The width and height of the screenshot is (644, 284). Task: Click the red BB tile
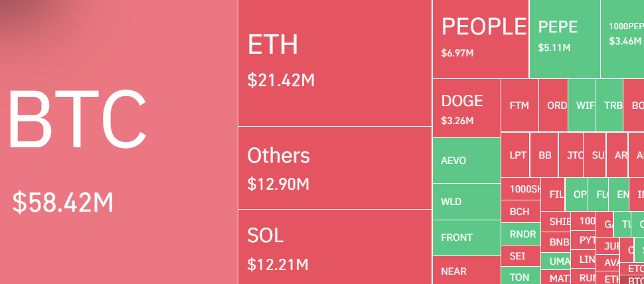pos(545,155)
